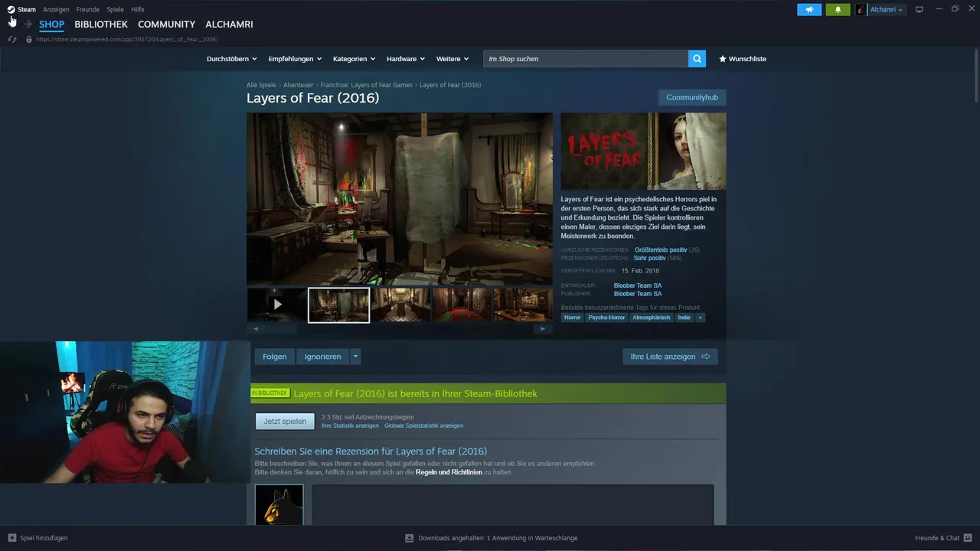Open the Regeln und Richtlinien link
This screenshot has height=551, width=980.
449,472
